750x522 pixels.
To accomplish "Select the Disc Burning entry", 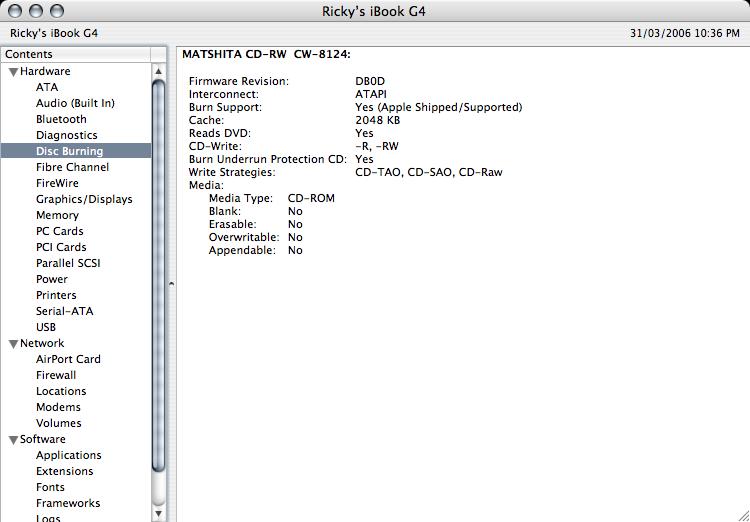I will pyautogui.click(x=76, y=151).
